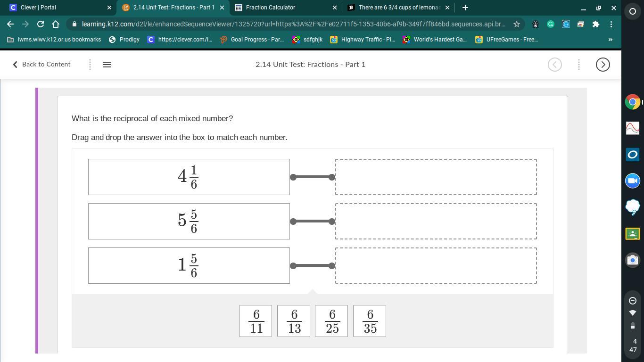Open the cloud thought-bubble shelf app
The height and width of the screenshot is (362, 644).
click(632, 207)
